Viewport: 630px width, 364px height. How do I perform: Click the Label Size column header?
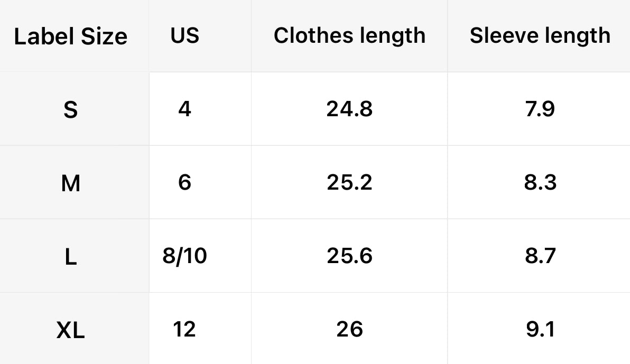pos(70,36)
